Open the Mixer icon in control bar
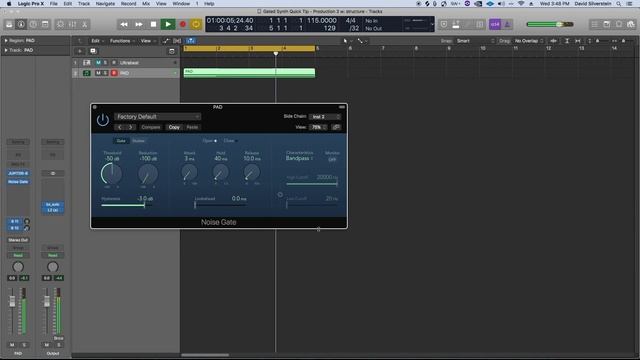This screenshot has width=640, height=360. 72,24
